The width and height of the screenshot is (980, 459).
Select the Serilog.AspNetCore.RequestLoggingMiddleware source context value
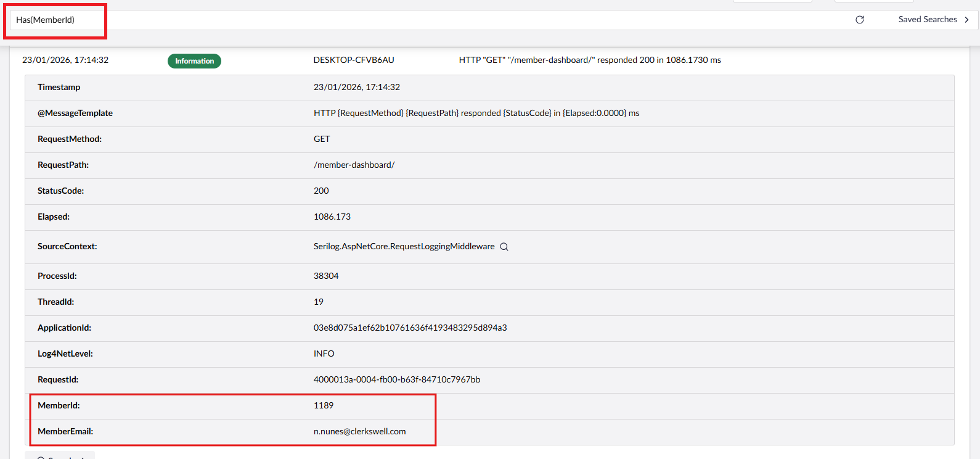pos(404,246)
